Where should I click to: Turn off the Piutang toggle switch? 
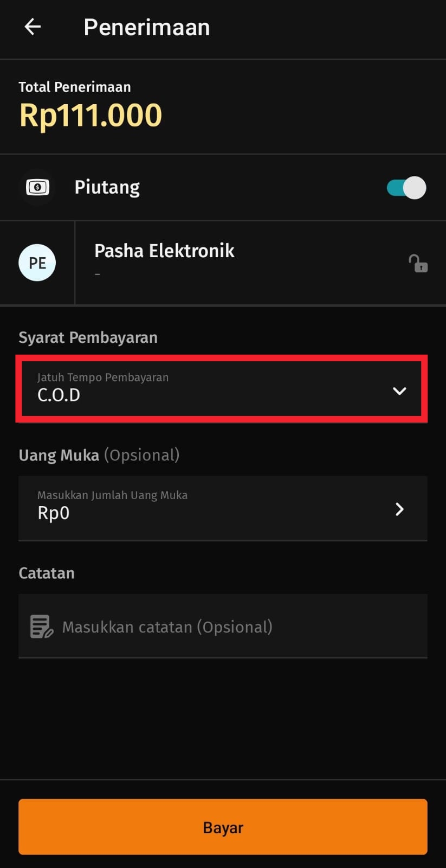click(x=406, y=188)
